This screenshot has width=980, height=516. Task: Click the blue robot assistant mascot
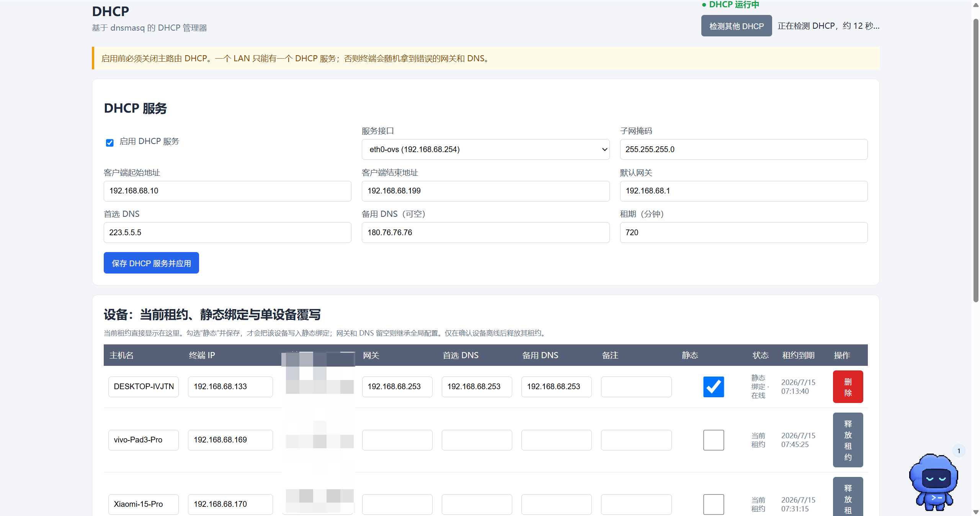click(934, 482)
